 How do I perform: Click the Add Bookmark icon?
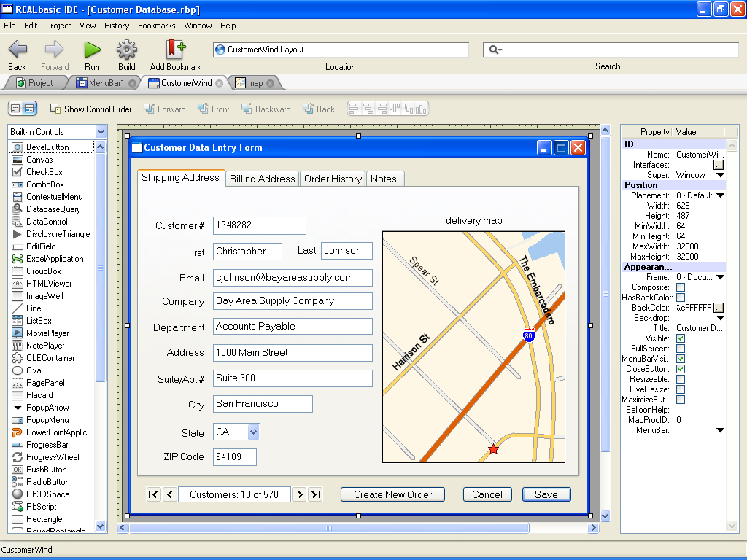click(175, 50)
